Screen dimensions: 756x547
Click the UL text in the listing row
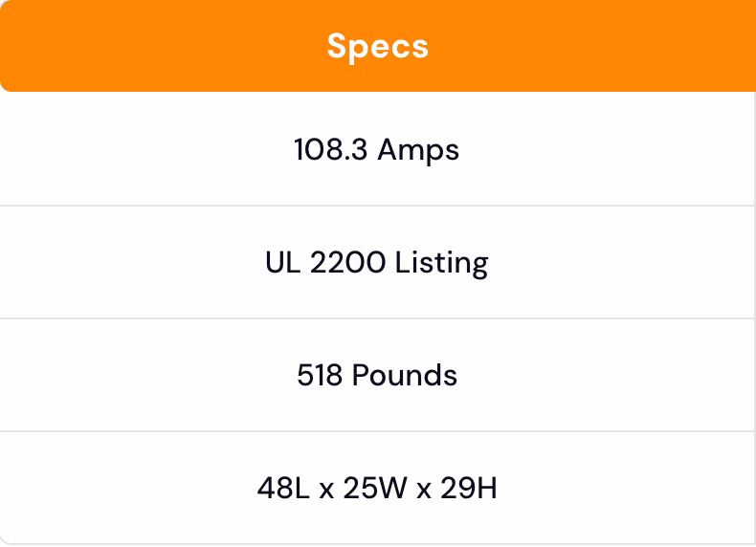tap(283, 262)
